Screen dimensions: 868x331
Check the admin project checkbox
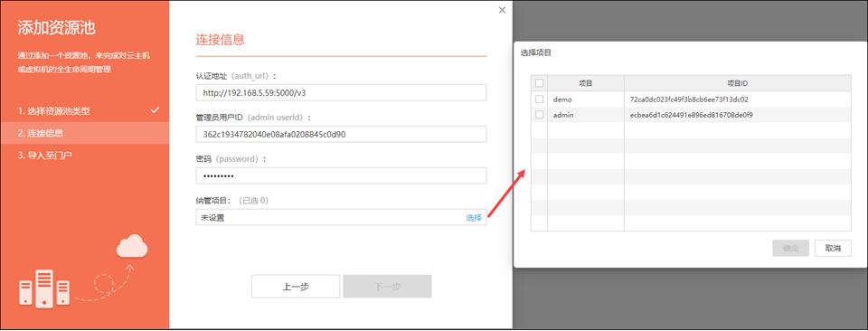539,115
